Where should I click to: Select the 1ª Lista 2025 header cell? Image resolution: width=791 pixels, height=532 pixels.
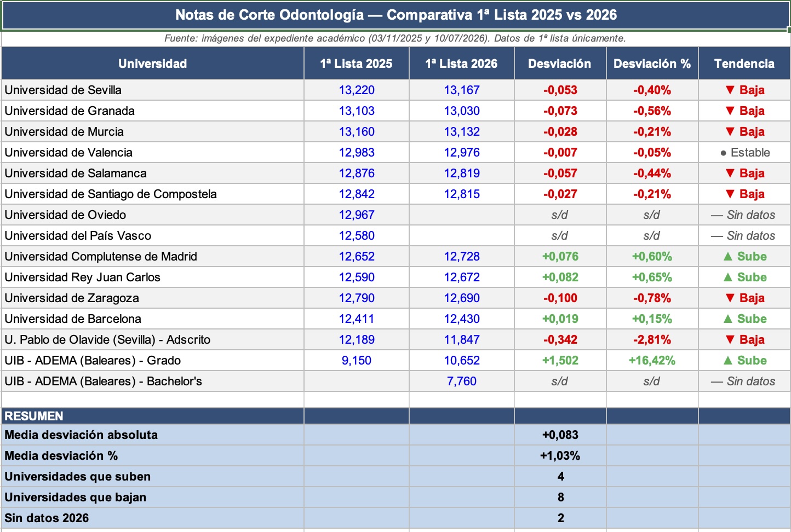tap(356, 63)
